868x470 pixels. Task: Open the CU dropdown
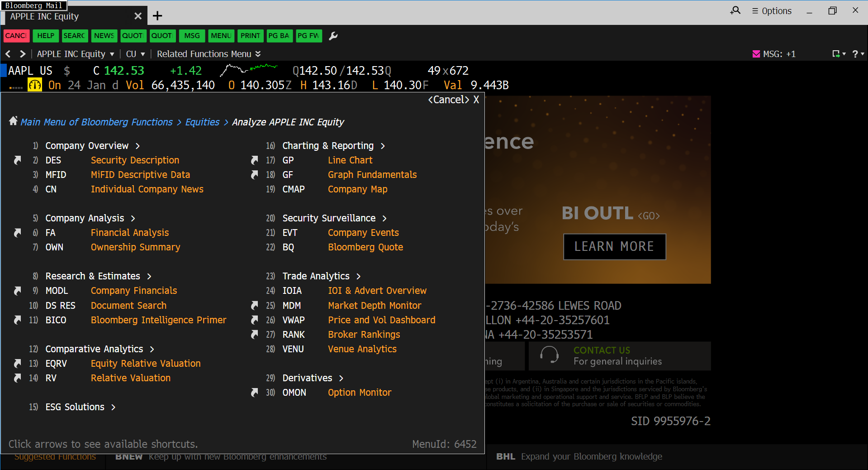click(135, 54)
